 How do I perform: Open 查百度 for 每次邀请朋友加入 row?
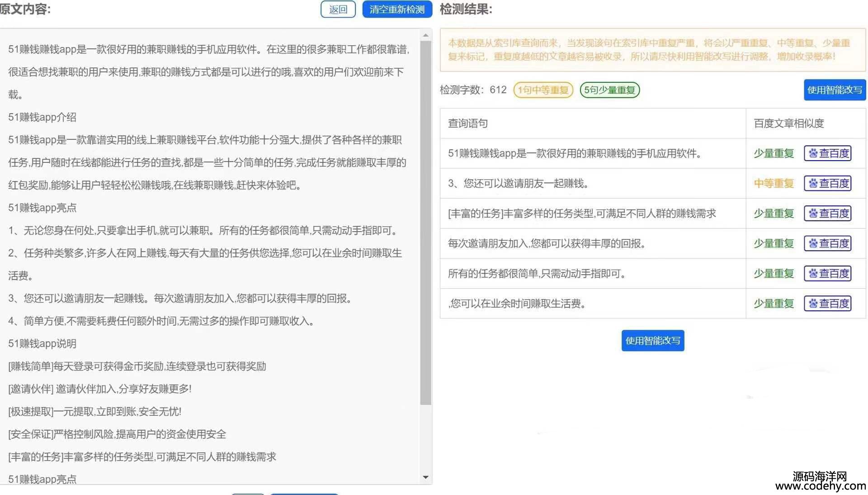[828, 243]
